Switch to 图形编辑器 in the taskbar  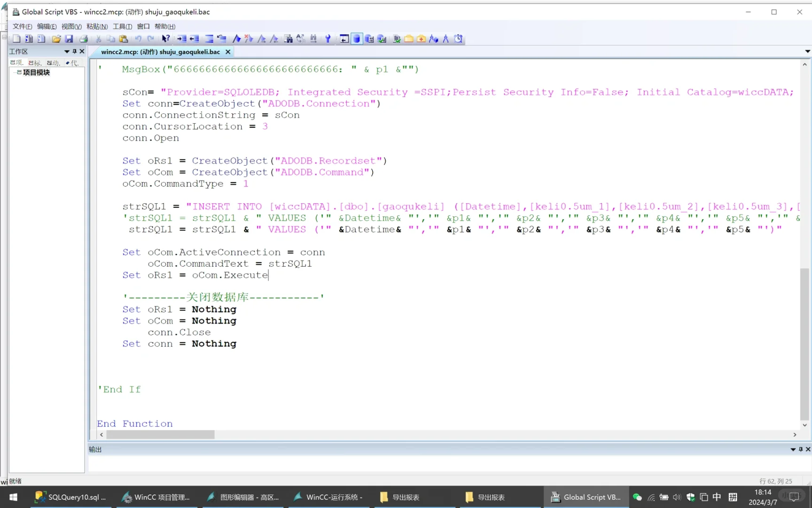pyautogui.click(x=242, y=497)
